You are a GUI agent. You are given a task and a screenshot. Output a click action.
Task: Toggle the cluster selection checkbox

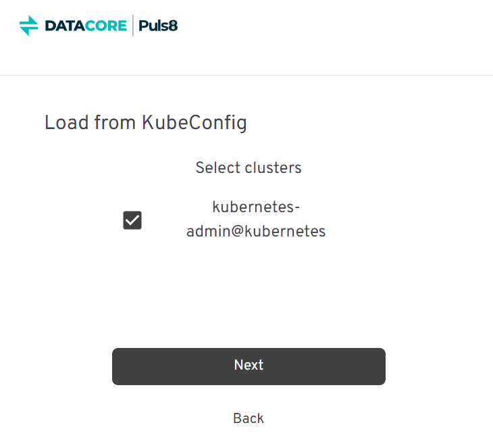click(x=132, y=220)
